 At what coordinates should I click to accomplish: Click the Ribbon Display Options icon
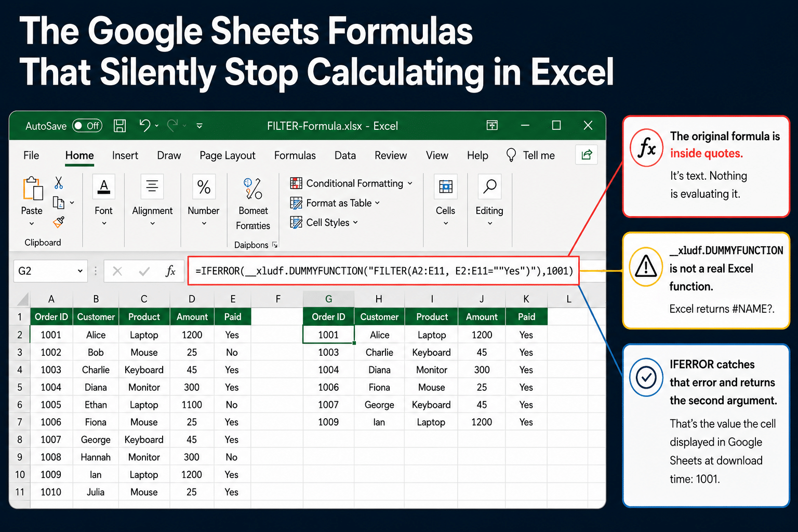click(492, 125)
